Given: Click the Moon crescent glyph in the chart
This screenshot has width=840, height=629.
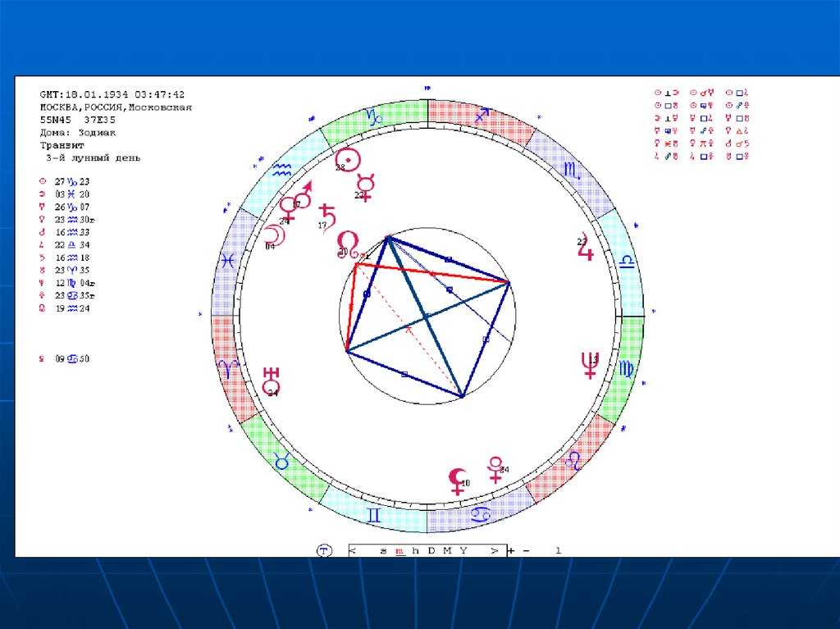Looking at the screenshot, I should pyautogui.click(x=274, y=235).
